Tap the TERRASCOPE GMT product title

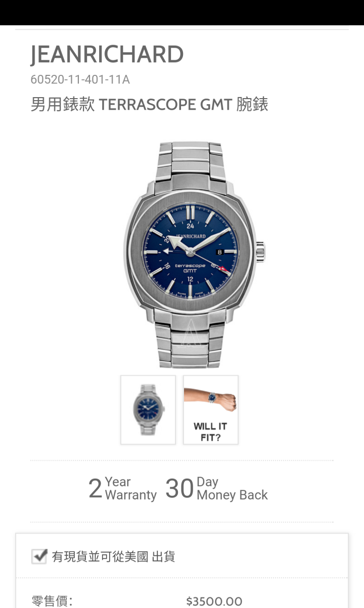[x=149, y=105]
